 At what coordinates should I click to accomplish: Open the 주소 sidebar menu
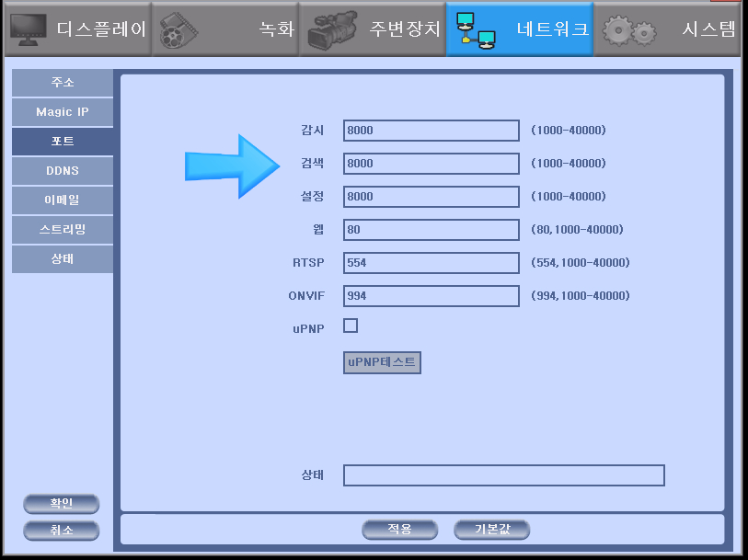63,83
